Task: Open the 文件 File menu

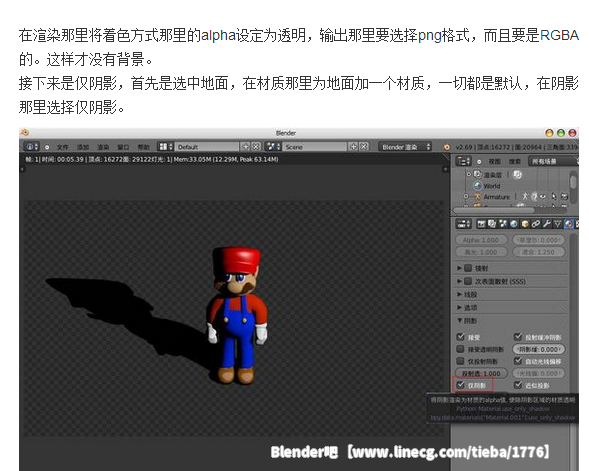Action: [63, 147]
